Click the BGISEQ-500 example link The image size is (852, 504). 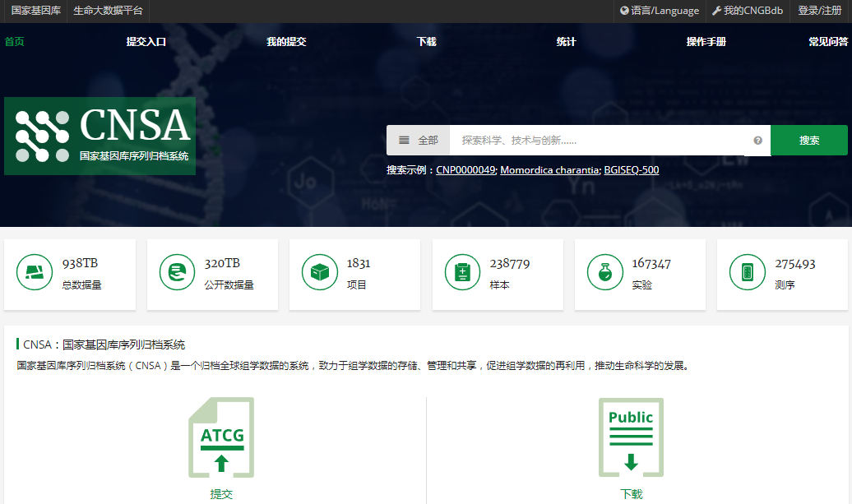tap(632, 170)
